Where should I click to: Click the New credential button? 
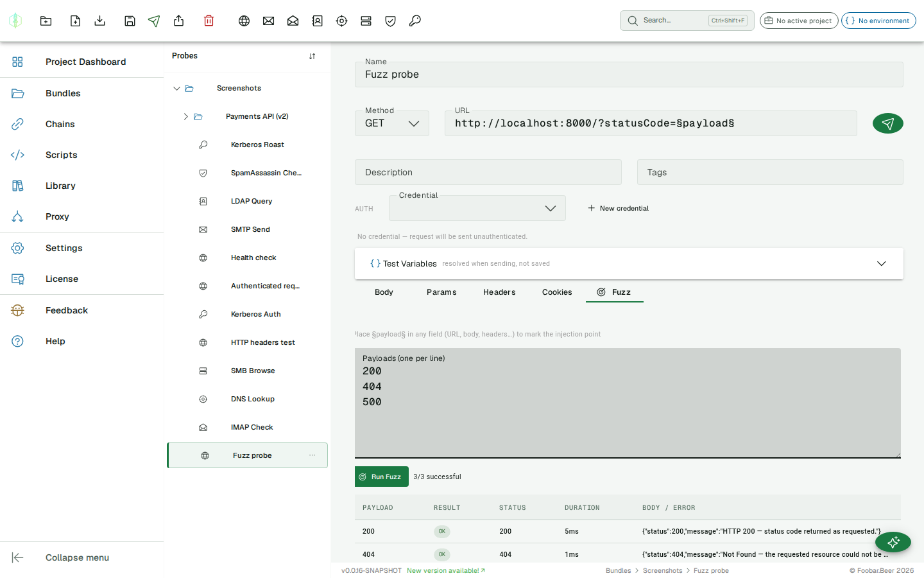click(x=618, y=208)
